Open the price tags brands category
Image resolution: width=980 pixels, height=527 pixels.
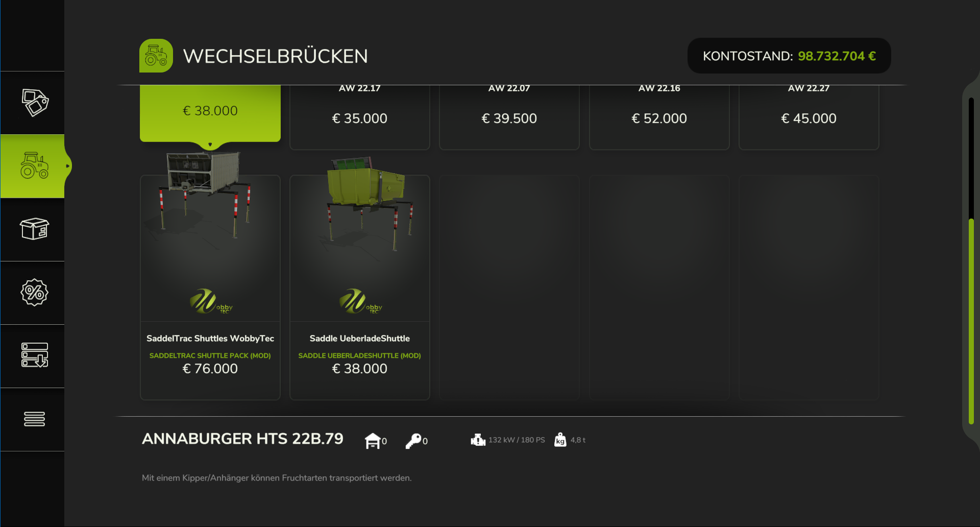34,103
